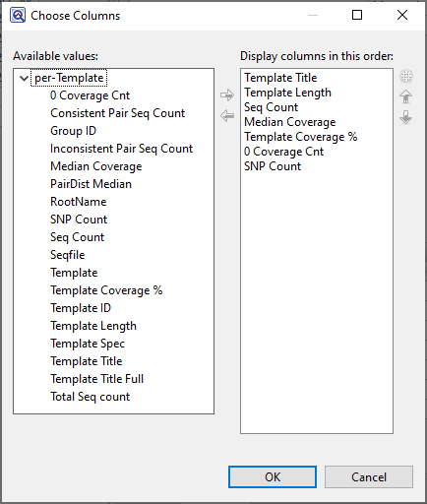
Task: Select RootName from available values
Action: point(79,202)
